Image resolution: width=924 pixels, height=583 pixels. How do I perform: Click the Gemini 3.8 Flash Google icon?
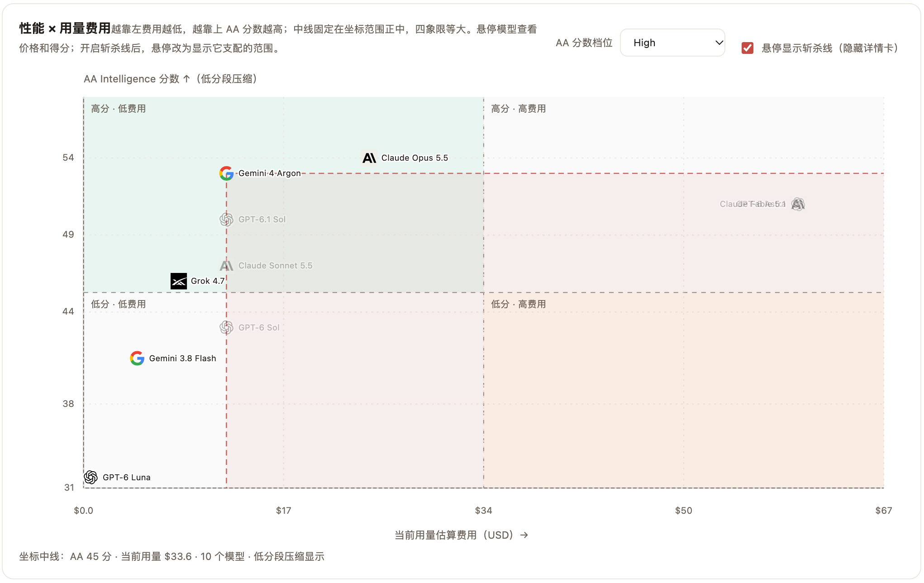[x=137, y=358]
